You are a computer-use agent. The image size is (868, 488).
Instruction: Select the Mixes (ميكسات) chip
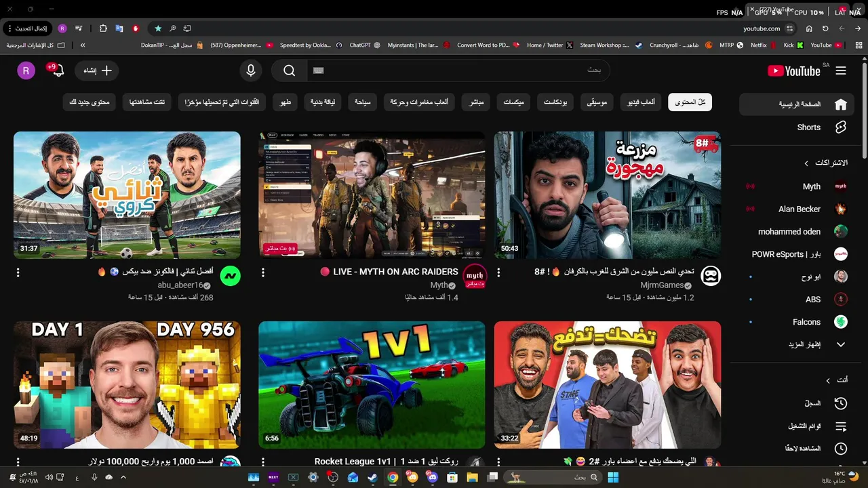pyautogui.click(x=513, y=102)
